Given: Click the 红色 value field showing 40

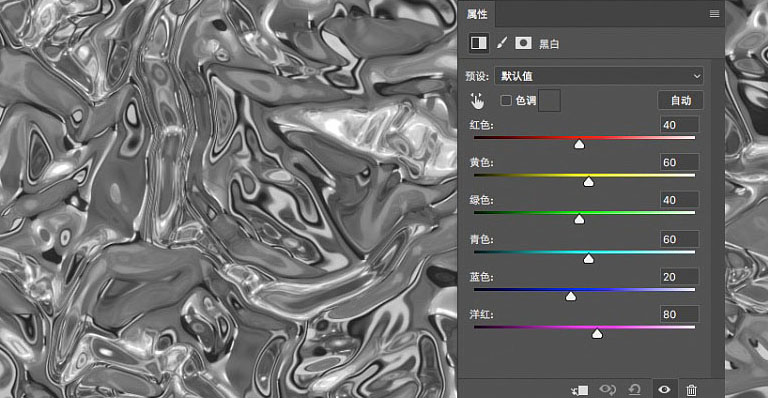Looking at the screenshot, I should [x=679, y=125].
